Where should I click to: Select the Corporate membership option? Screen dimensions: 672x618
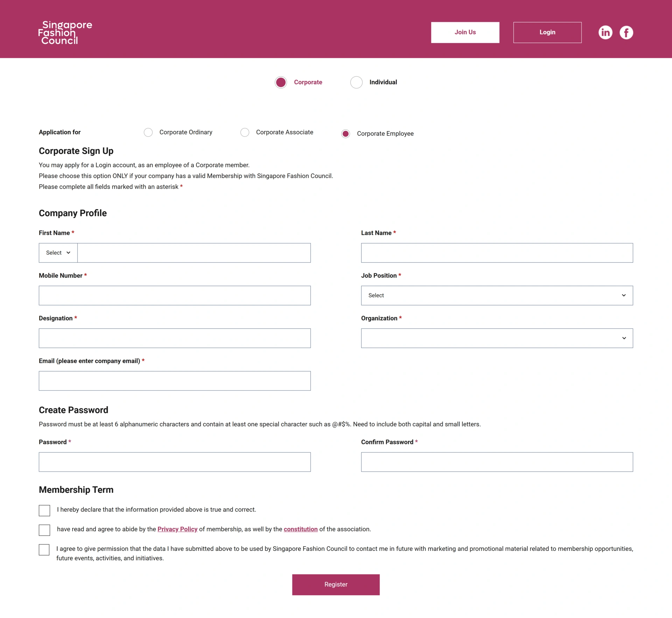click(x=281, y=83)
